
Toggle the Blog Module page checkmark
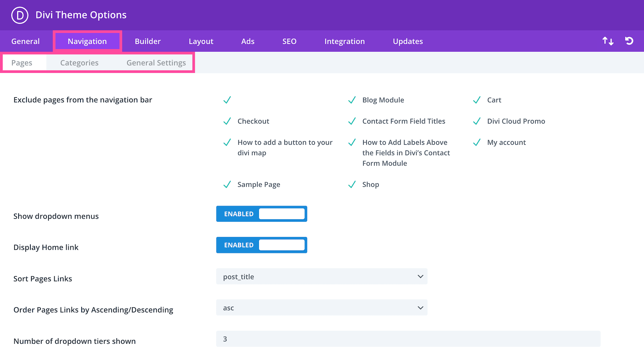click(352, 100)
